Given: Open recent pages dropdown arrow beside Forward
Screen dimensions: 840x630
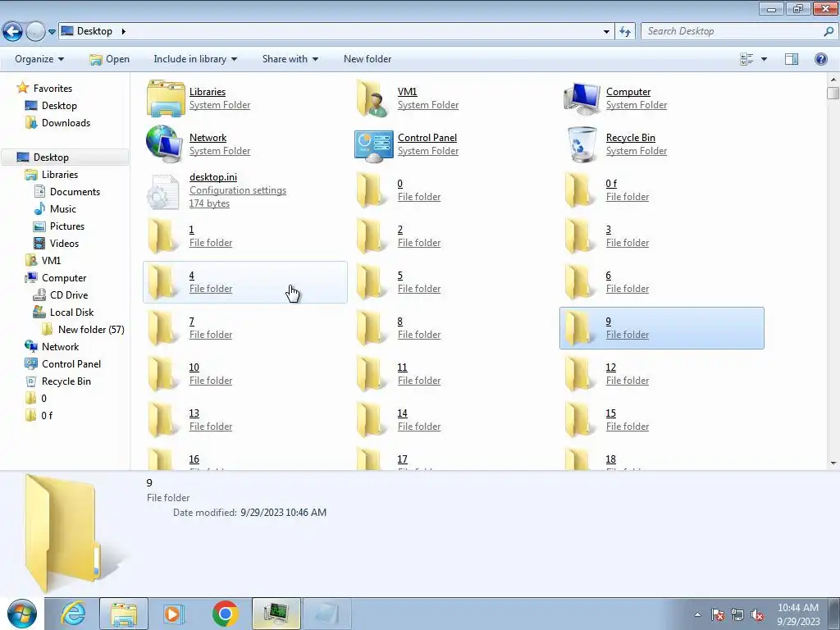Looking at the screenshot, I should (x=52, y=32).
